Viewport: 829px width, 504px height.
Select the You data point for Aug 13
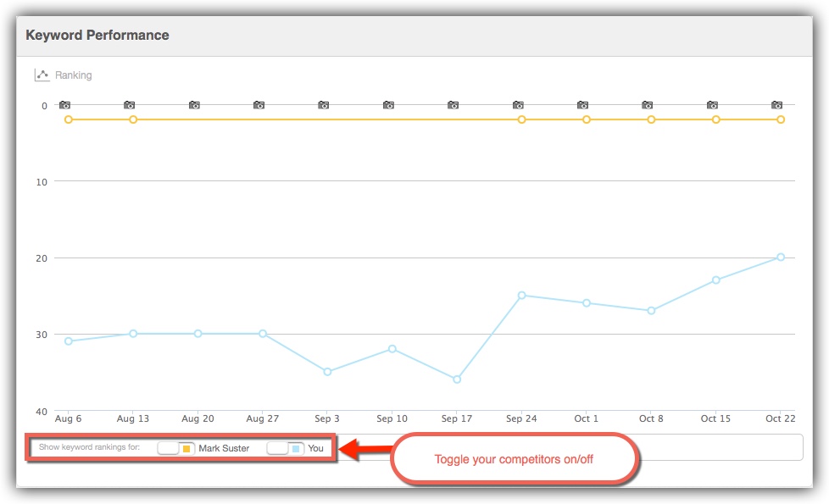coord(133,334)
